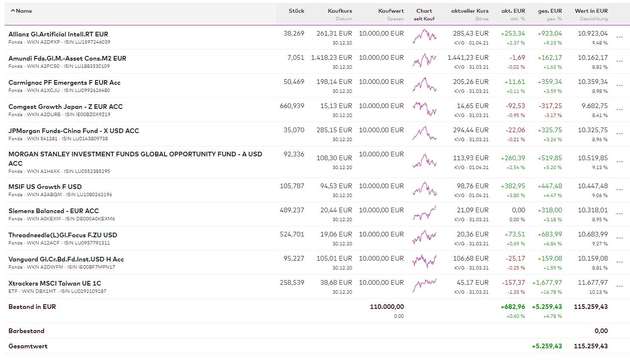
Task: Sort table by Name column header
Action: coord(24,11)
